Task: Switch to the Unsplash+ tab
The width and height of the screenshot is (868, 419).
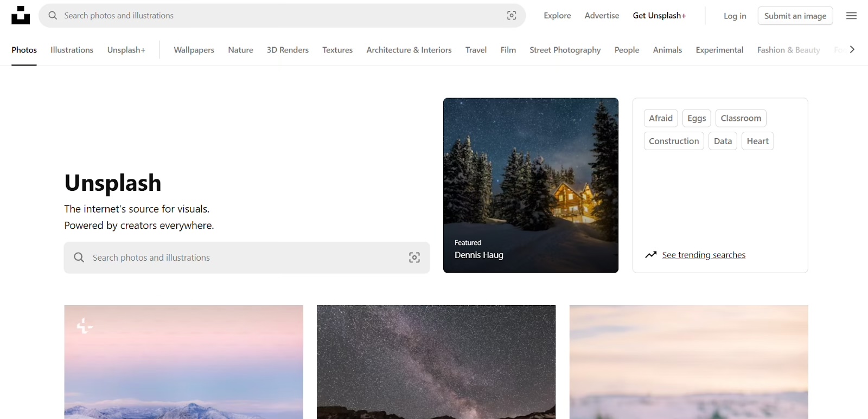Action: [x=126, y=50]
